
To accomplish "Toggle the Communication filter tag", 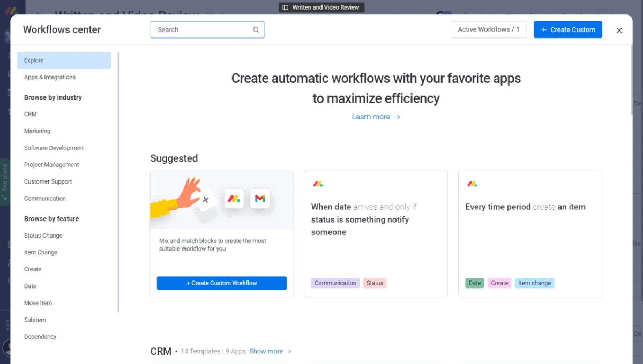I will pyautogui.click(x=335, y=283).
